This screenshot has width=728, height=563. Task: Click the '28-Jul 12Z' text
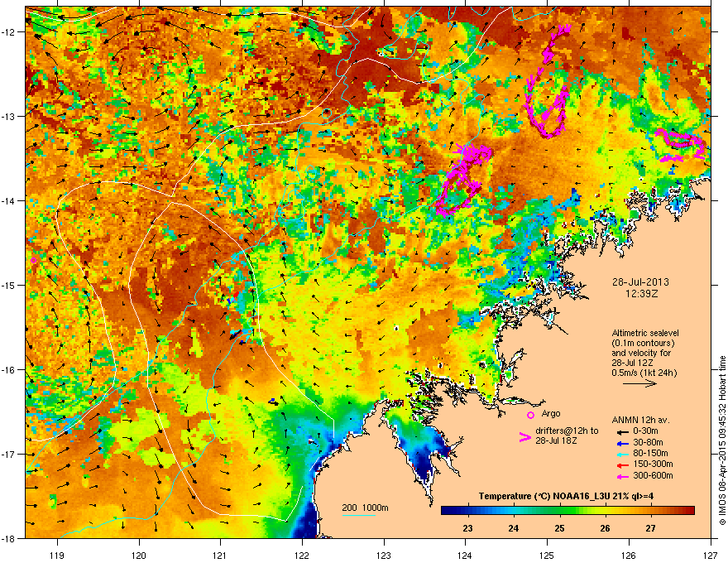pos(631,363)
